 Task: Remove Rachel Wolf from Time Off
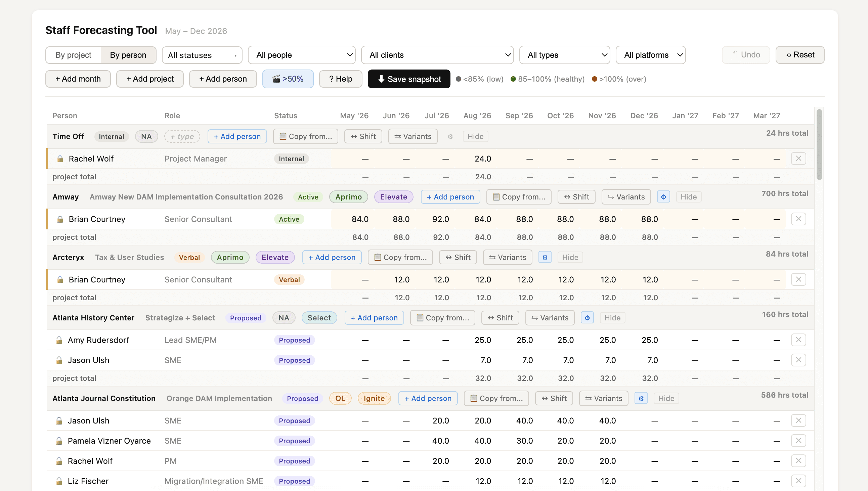(x=798, y=159)
